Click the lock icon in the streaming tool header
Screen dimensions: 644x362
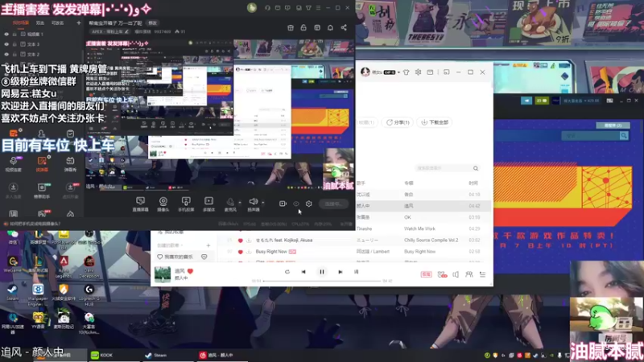pos(303,27)
